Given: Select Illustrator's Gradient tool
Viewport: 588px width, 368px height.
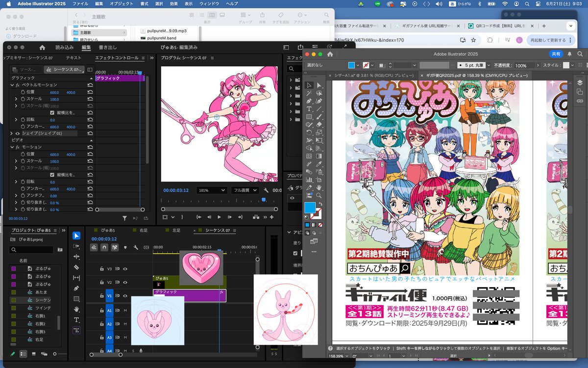Looking at the screenshot, I should (x=319, y=156).
